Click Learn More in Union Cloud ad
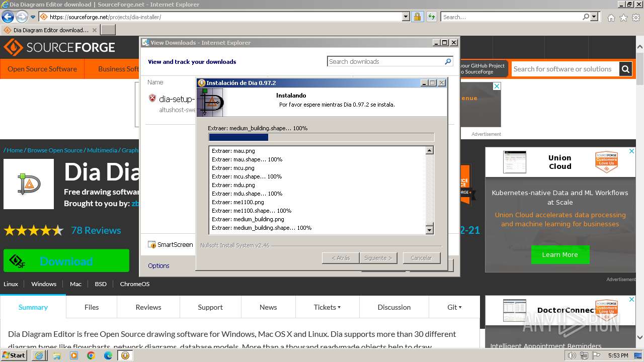Image resolution: width=644 pixels, height=362 pixels. (560, 255)
